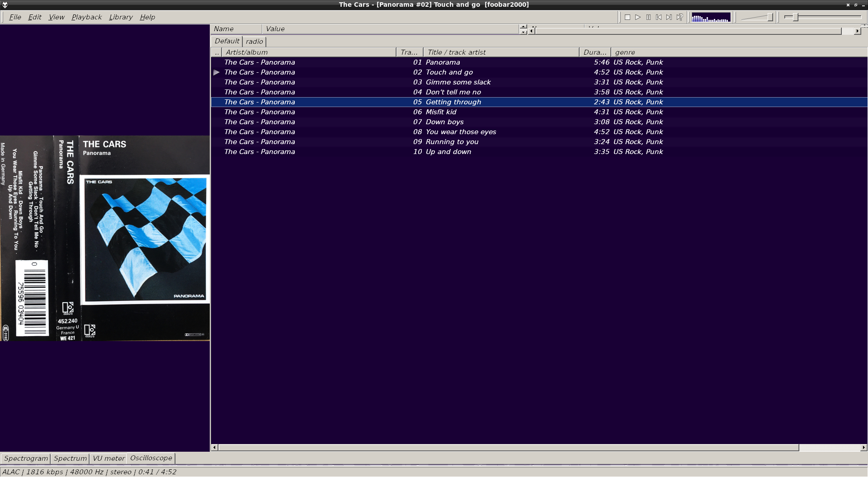Sort playlist by Title / track artist header
Image resolution: width=868 pixels, height=477 pixels.
501,52
